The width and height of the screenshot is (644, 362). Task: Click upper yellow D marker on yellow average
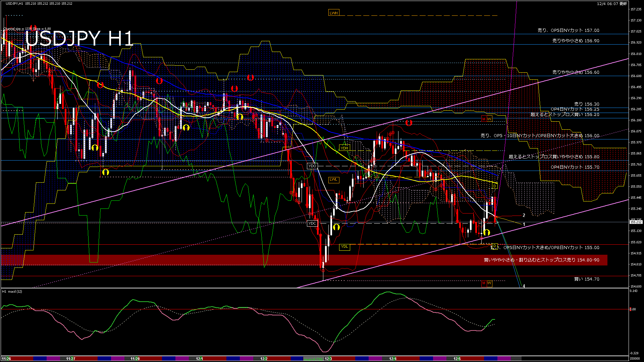pyautogui.click(x=494, y=186)
